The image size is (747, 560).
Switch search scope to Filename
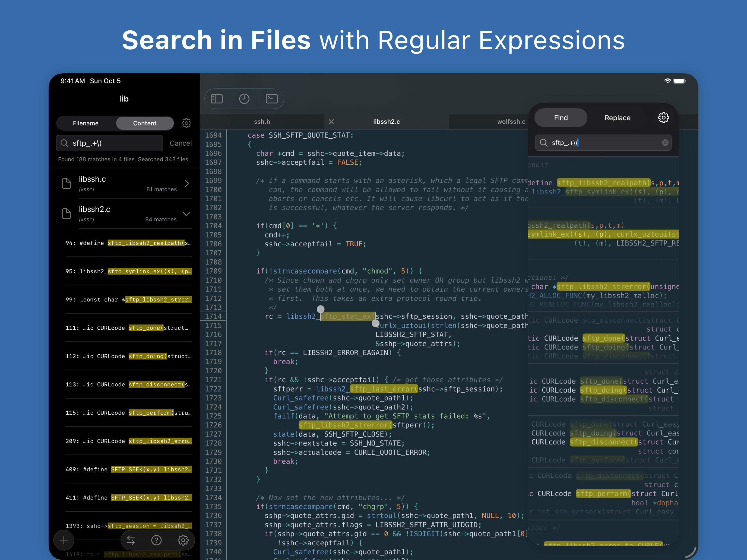point(86,123)
